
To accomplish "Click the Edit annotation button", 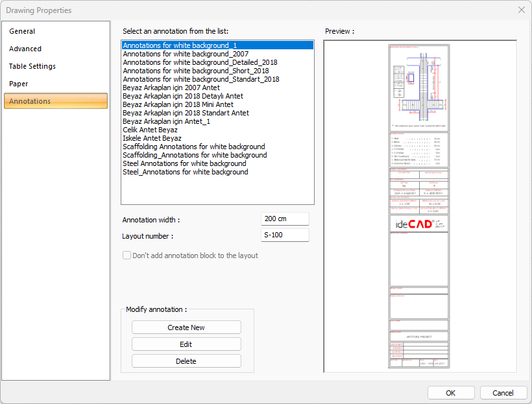I will pyautogui.click(x=186, y=344).
